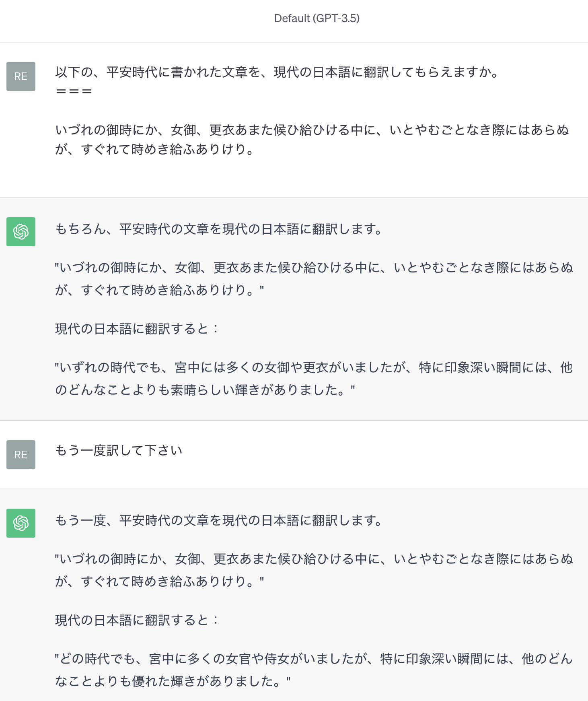
Task: Click the RE avatar beside もう一度訳して下さい
Action: 21,455
